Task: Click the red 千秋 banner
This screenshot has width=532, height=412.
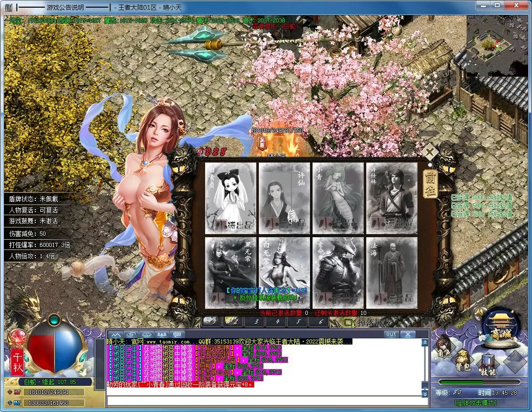Action: pyautogui.click(x=17, y=362)
